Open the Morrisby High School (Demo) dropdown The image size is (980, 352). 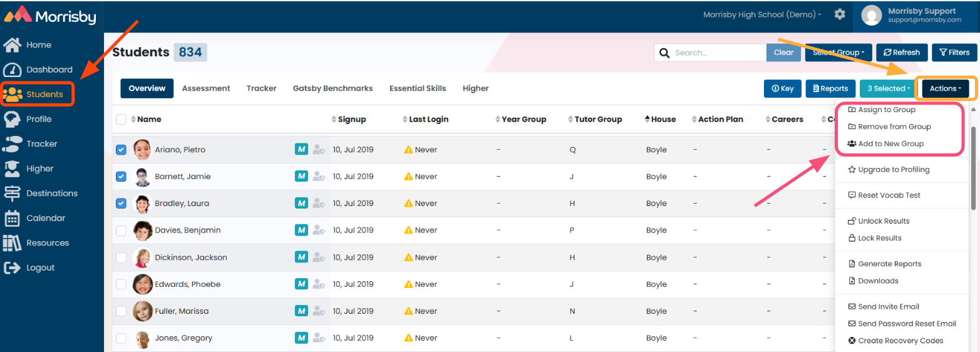tap(762, 14)
